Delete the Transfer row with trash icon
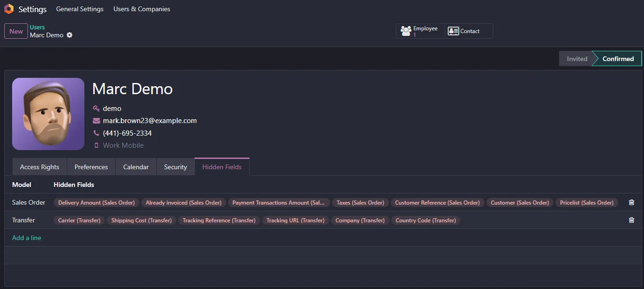Viewport: 644px width, 289px height. point(631,220)
